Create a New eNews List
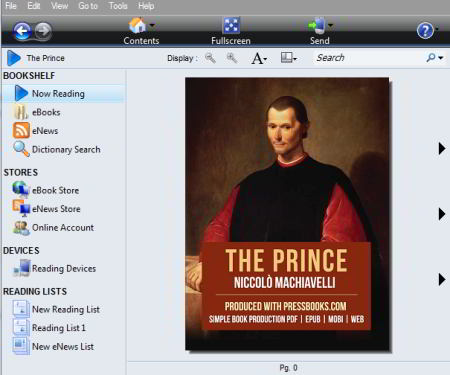 point(63,347)
